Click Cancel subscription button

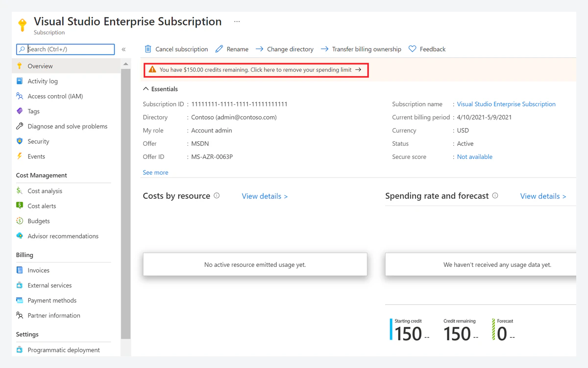[x=176, y=49]
